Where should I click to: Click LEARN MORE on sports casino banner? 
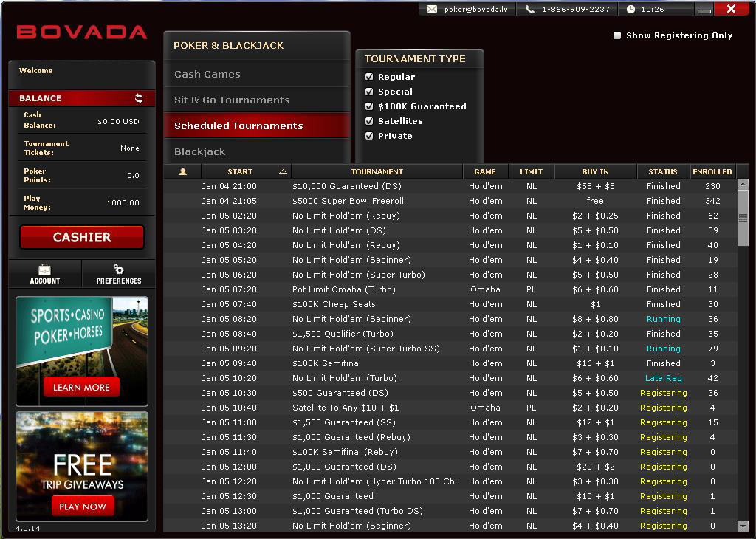[81, 388]
